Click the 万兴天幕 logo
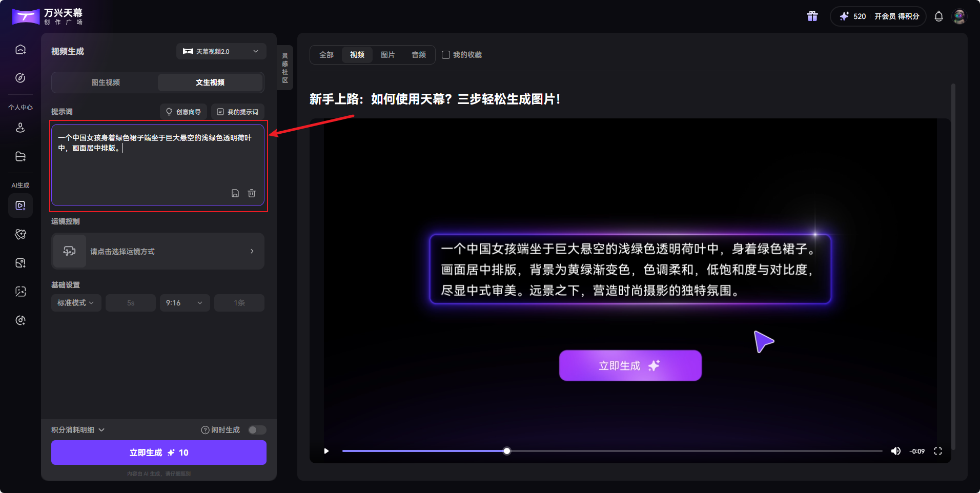Image resolution: width=980 pixels, height=493 pixels. 48,16
